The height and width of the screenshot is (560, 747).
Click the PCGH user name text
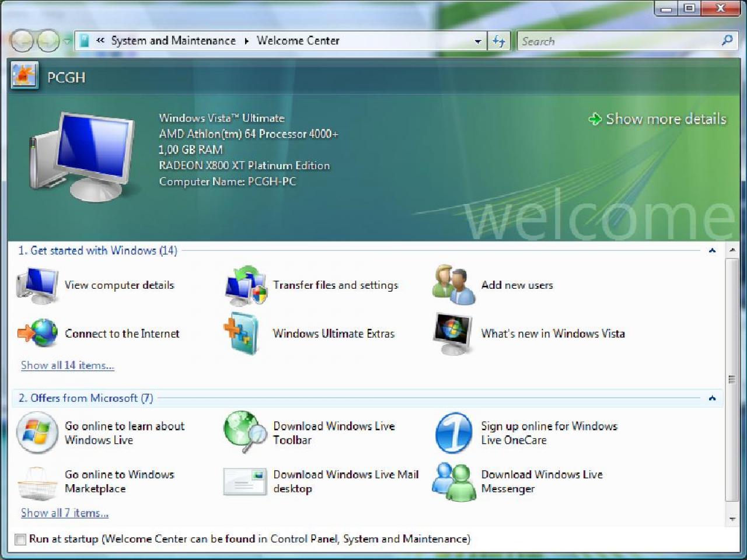click(66, 77)
